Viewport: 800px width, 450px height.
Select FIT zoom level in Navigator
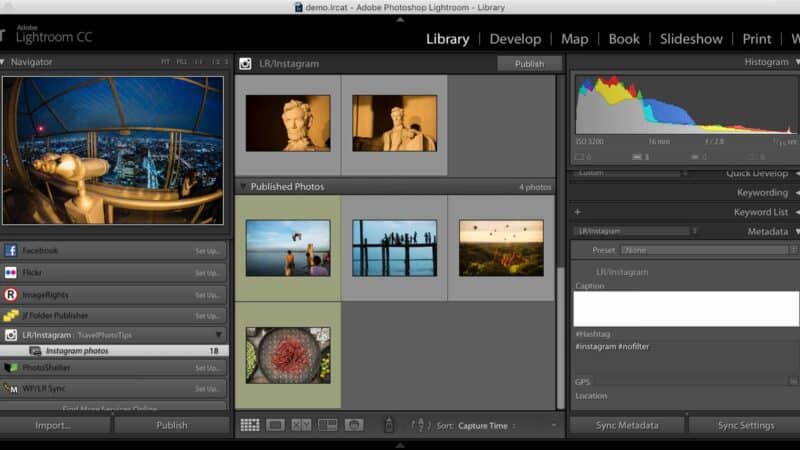click(x=165, y=62)
